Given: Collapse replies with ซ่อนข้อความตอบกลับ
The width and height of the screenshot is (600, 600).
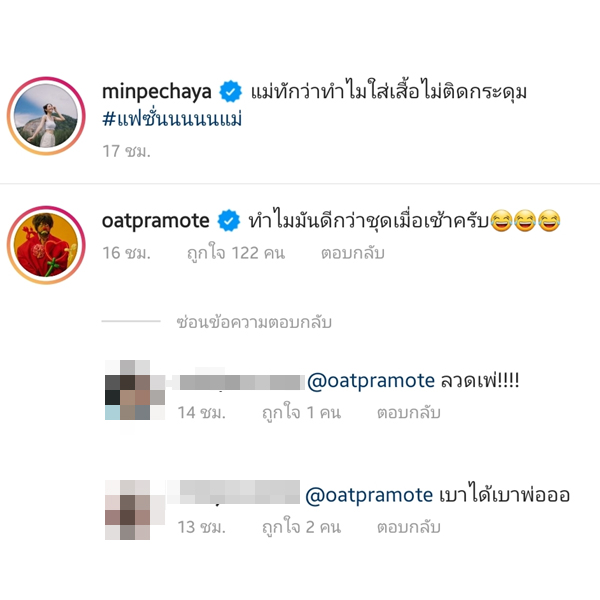Looking at the screenshot, I should pos(254,322).
